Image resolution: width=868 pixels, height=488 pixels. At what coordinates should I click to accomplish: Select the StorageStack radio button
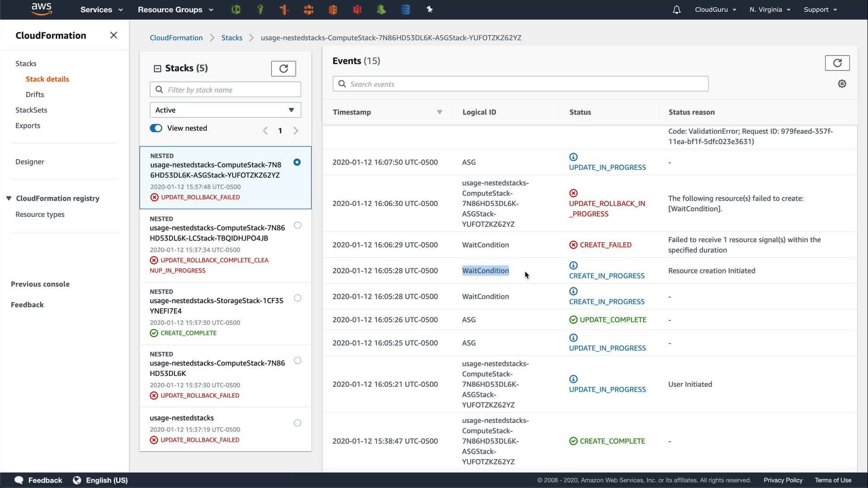(297, 298)
